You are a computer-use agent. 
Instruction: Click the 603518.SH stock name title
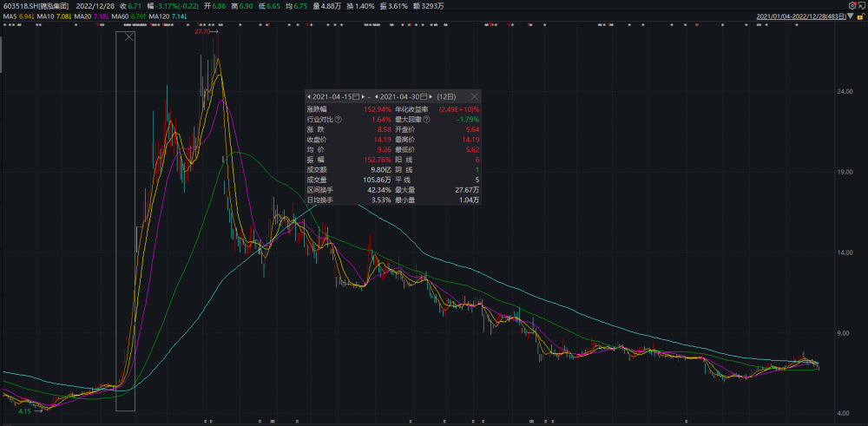click(x=33, y=6)
